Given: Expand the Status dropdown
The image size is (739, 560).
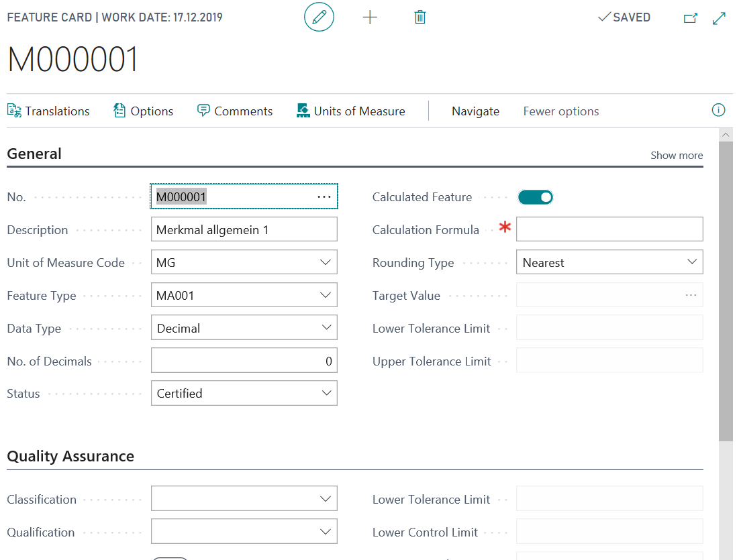Looking at the screenshot, I should [x=326, y=393].
